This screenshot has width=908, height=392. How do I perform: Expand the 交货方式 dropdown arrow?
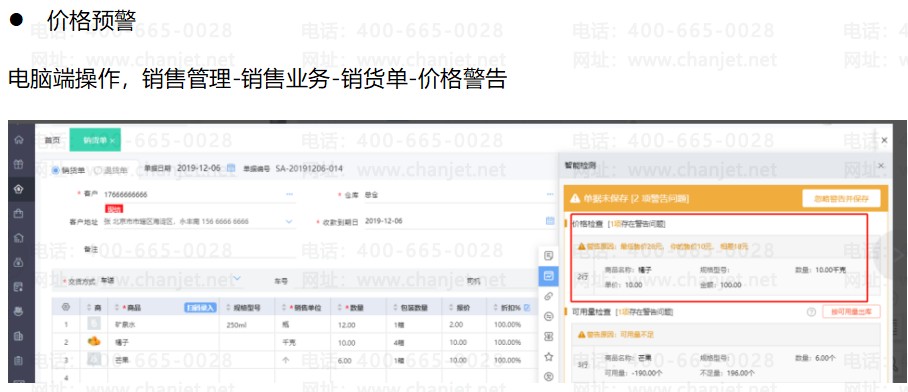[237, 279]
